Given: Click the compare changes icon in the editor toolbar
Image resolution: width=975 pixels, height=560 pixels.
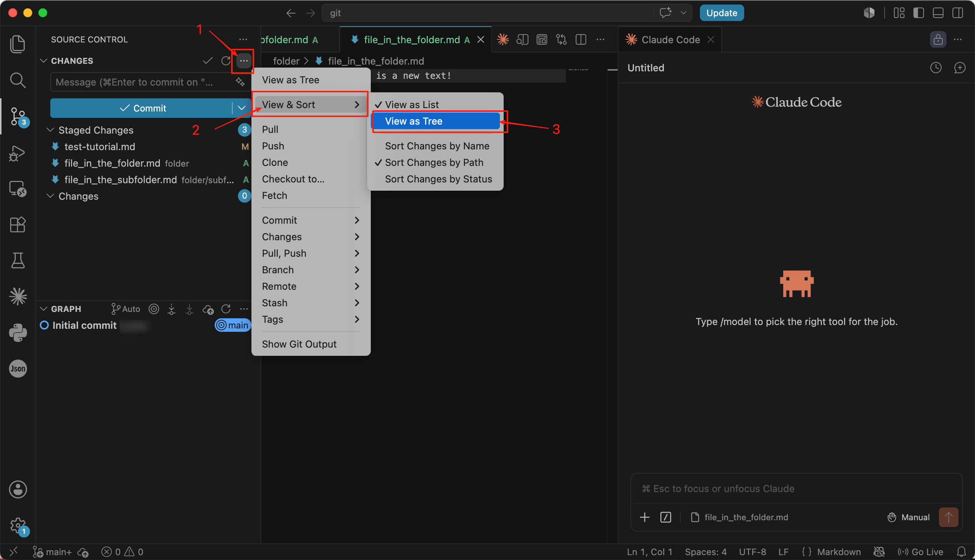Looking at the screenshot, I should click(561, 39).
